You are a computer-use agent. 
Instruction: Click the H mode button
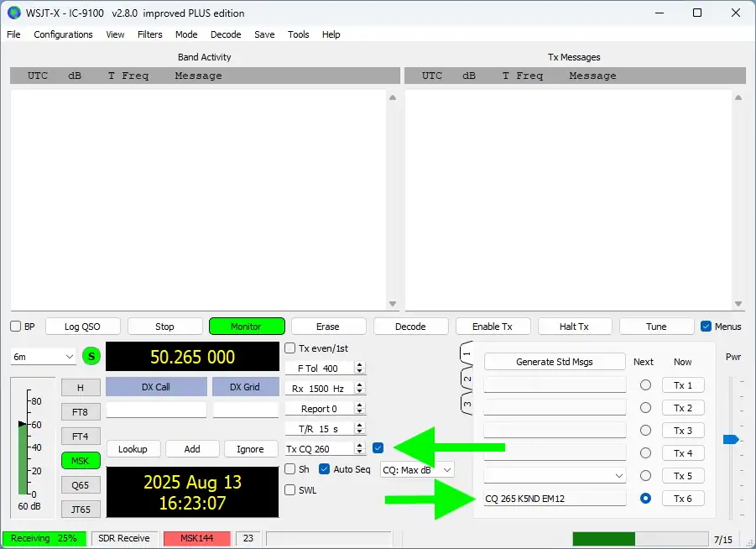click(80, 388)
